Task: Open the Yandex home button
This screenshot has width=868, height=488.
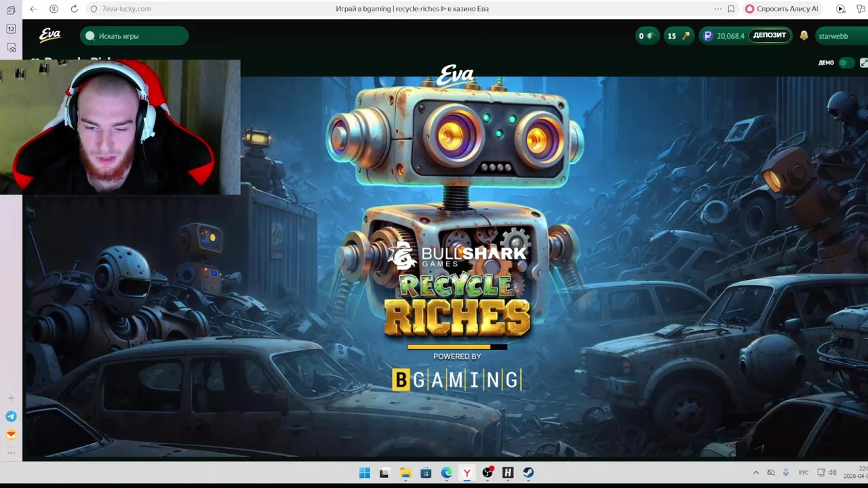Action: click(54, 9)
